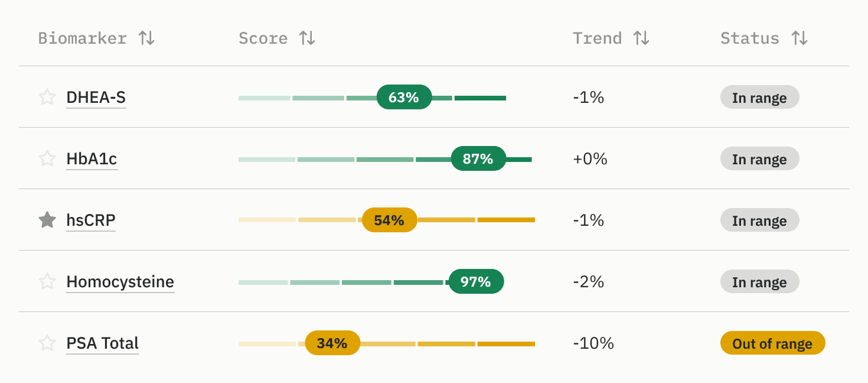The image size is (868, 383).
Task: Select the Out of range status badge
Action: (x=772, y=343)
